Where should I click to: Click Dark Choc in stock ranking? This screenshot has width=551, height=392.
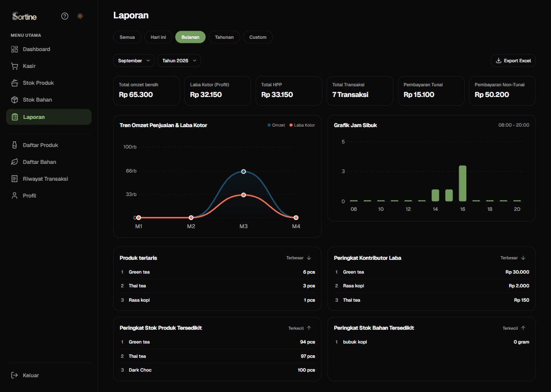[217, 370]
